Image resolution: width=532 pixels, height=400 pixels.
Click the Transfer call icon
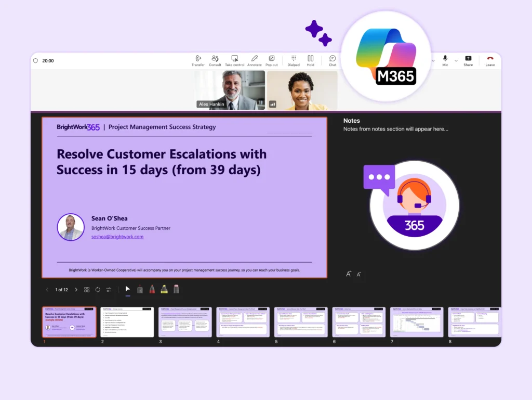pyautogui.click(x=198, y=60)
